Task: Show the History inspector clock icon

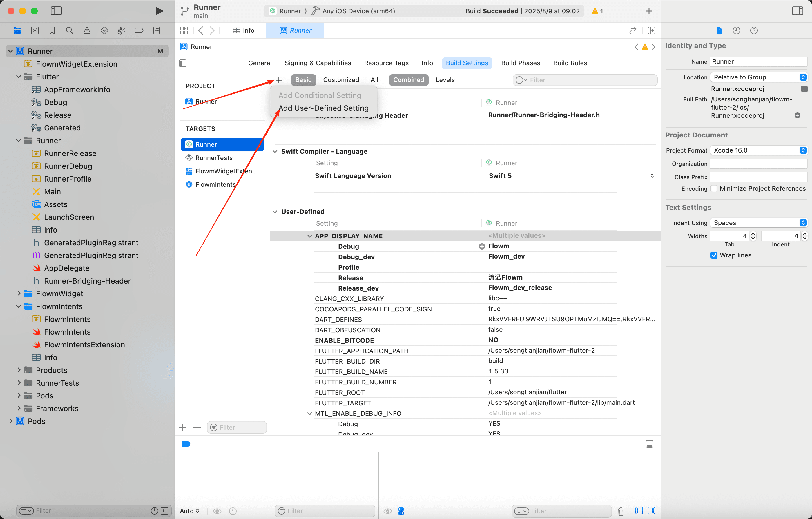Action: [737, 30]
